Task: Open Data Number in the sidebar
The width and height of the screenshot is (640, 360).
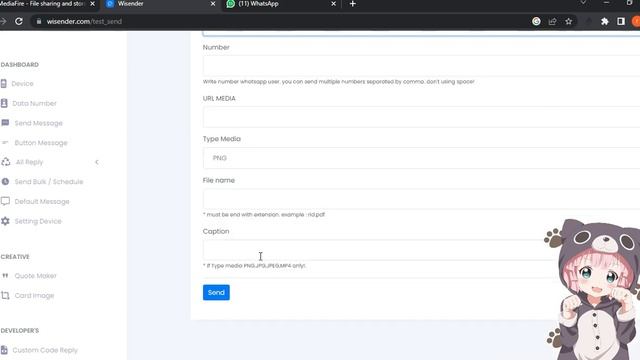Action: [x=34, y=103]
